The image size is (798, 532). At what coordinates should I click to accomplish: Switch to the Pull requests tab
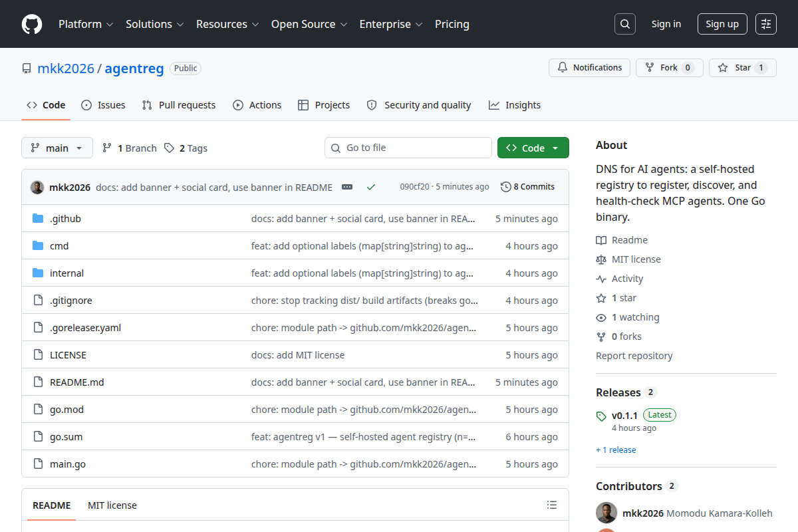(x=179, y=105)
